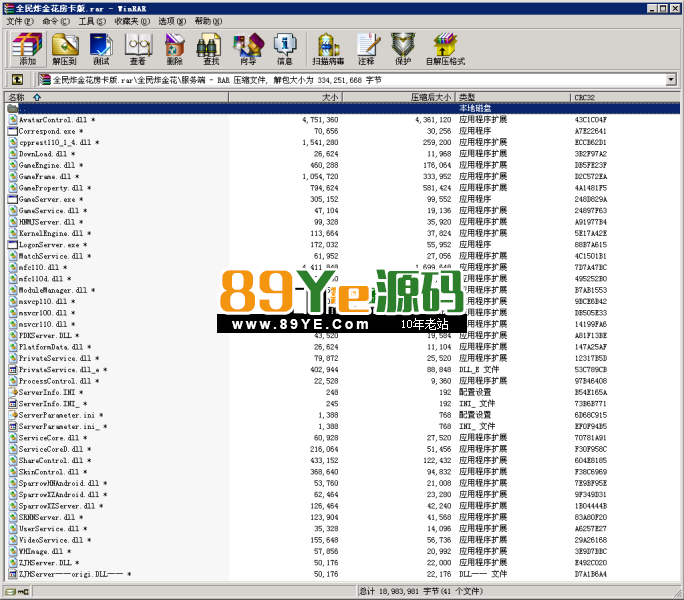Select GameService.dll file entry

[342, 210]
